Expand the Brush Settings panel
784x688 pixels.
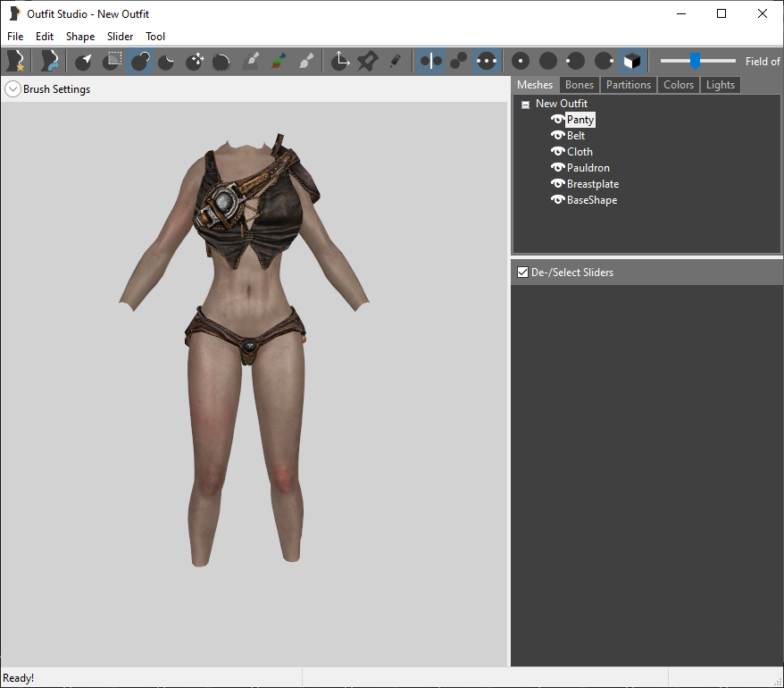(x=13, y=89)
